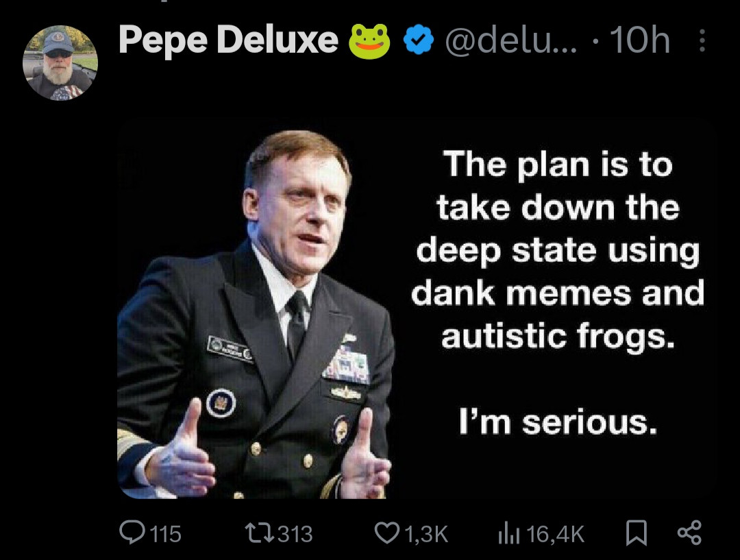Click the 16,4K views count
The height and width of the screenshot is (560, 740).
click(556, 533)
